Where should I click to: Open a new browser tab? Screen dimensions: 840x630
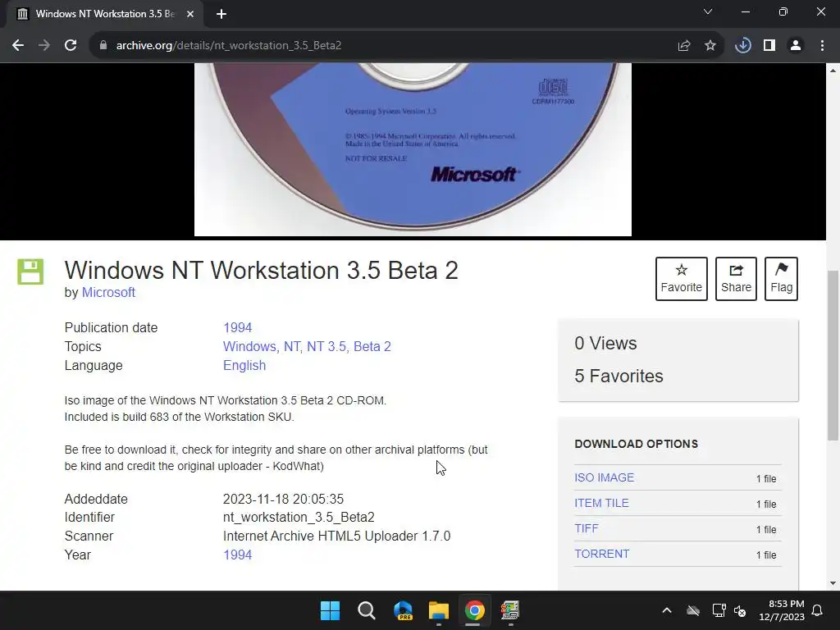pyautogui.click(x=221, y=15)
